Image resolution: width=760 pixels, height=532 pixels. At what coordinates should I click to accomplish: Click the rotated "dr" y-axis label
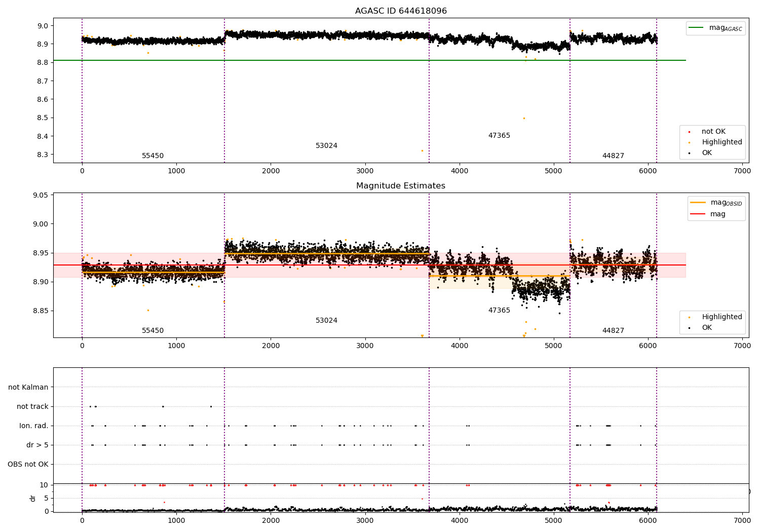[x=33, y=498]
